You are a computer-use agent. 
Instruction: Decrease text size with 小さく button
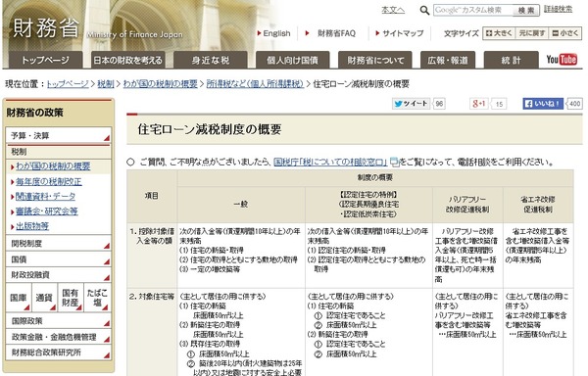tap(565, 33)
